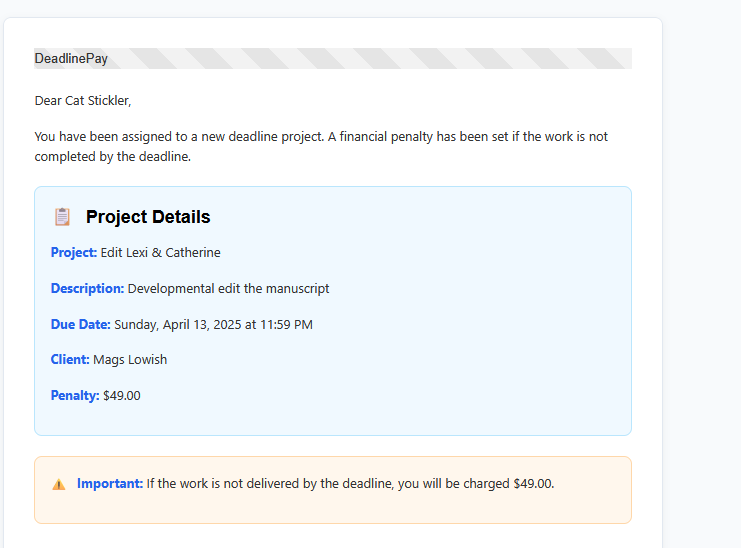Screen dimensions: 741x548
Task: Click the DeadlinePay brand name
Action: pos(71,59)
